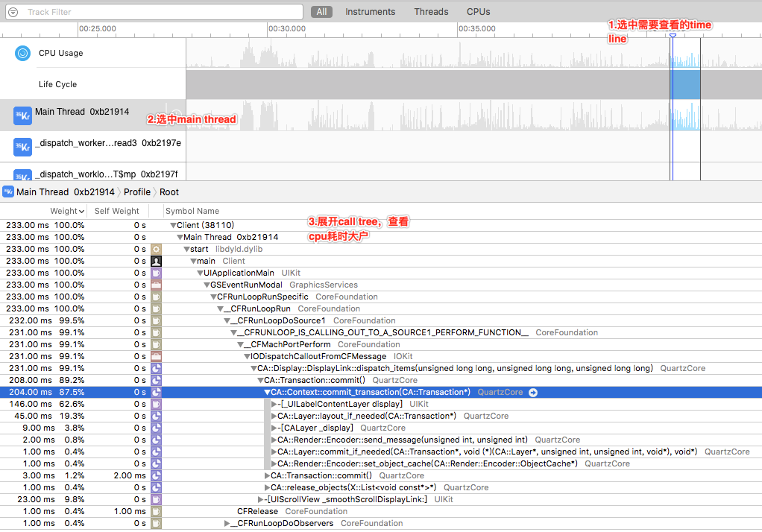
Task: Click the focus arrow on commit_transaction row
Action: click(533, 393)
